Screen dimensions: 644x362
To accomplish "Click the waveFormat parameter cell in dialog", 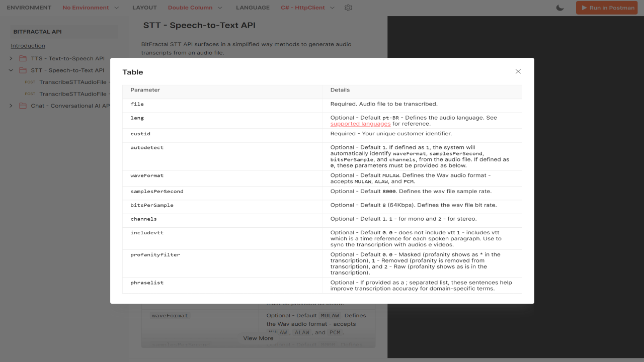I will point(222,178).
